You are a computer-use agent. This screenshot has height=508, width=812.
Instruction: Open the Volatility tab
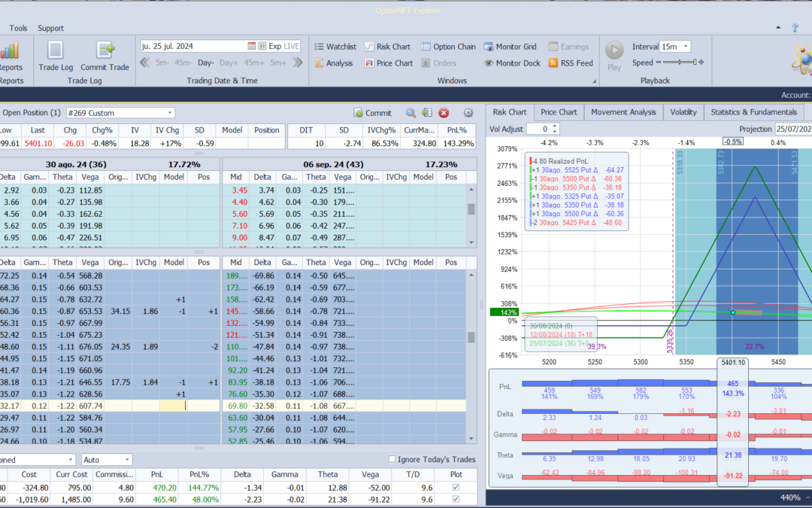(683, 112)
